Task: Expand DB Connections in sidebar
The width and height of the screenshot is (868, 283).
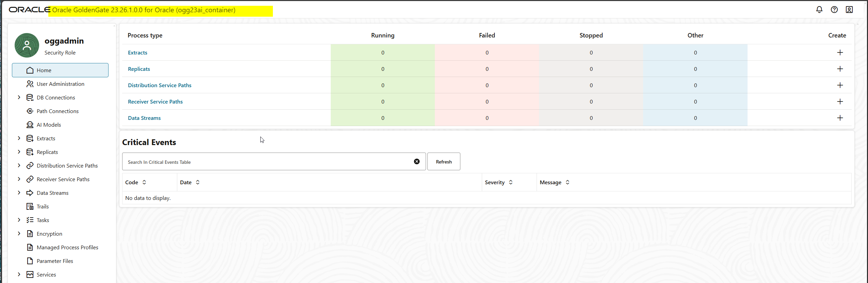Action: tap(19, 97)
